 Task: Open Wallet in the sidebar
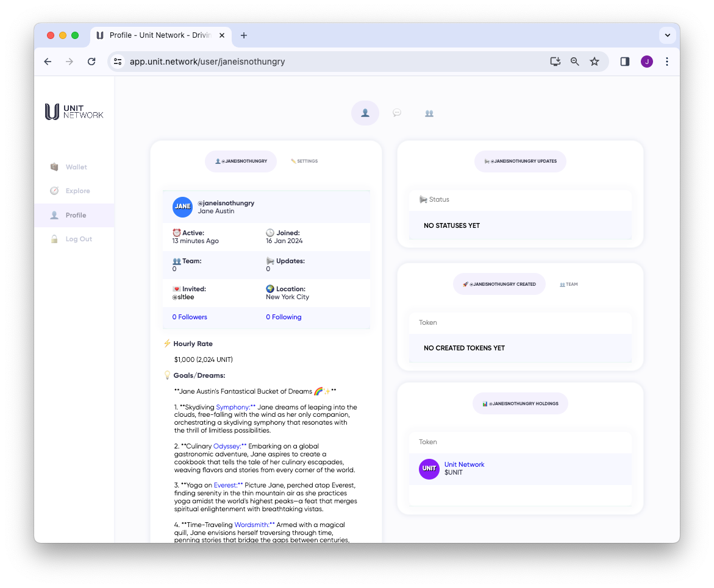click(x=76, y=167)
